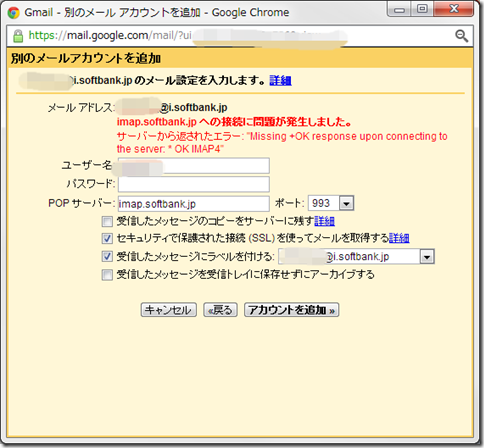Click the Chrome logo icon in title bar
The height and width of the screenshot is (448, 484).
[x=13, y=13]
